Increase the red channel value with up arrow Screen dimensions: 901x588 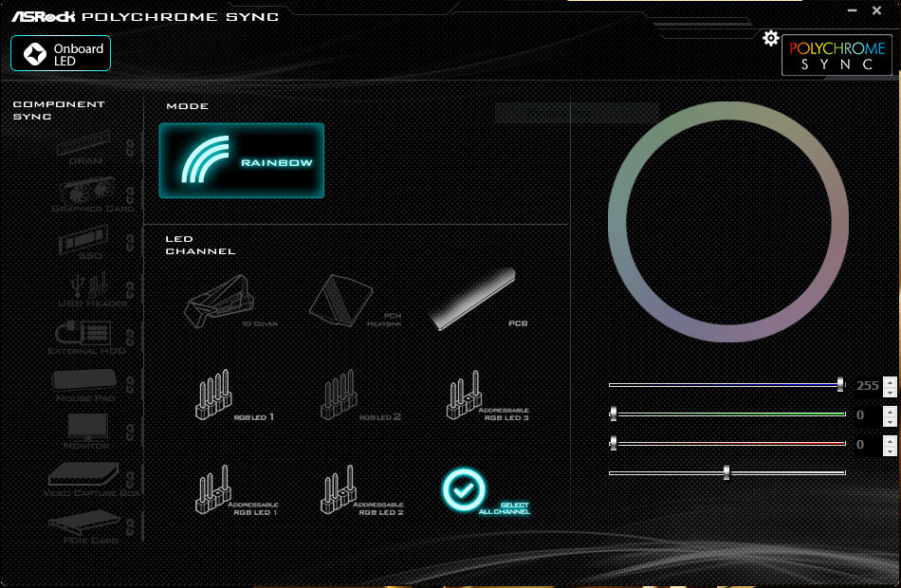click(890, 440)
